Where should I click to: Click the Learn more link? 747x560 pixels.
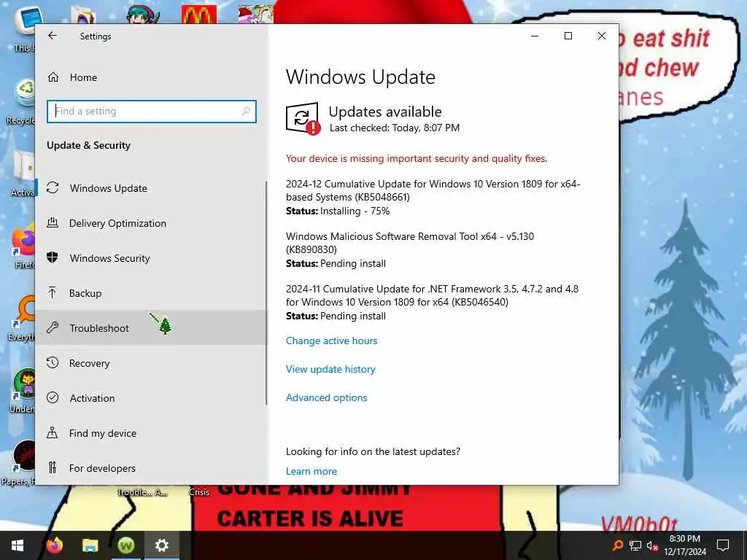[311, 472]
